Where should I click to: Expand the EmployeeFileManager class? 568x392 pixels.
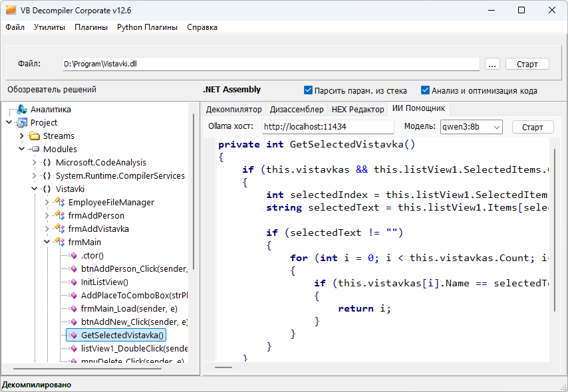pos(47,202)
